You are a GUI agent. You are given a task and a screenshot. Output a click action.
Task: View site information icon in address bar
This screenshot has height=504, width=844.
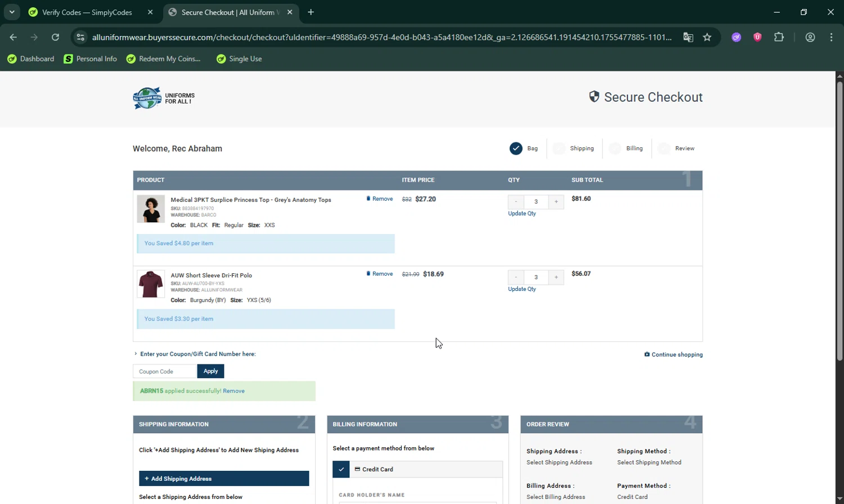(80, 37)
